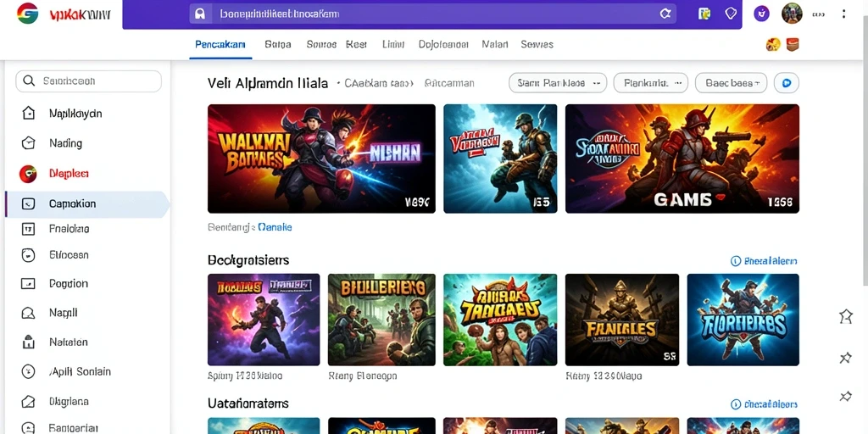
Task: Expand the Baec baea dropdown
Action: tap(732, 83)
